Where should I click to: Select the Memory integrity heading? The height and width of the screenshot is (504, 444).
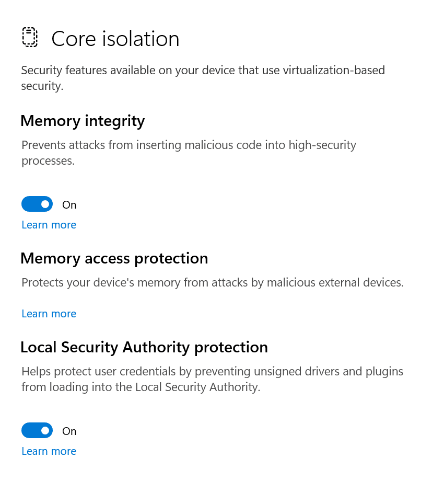pos(83,121)
